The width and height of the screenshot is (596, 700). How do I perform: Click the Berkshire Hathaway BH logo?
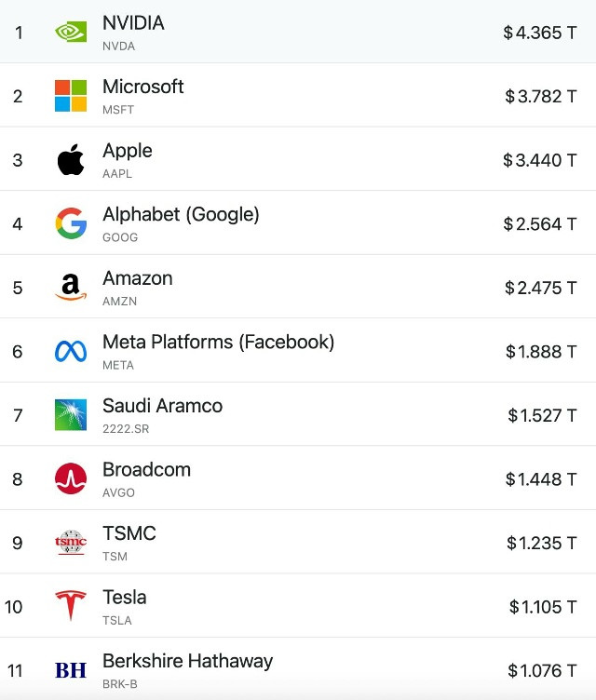coord(71,670)
